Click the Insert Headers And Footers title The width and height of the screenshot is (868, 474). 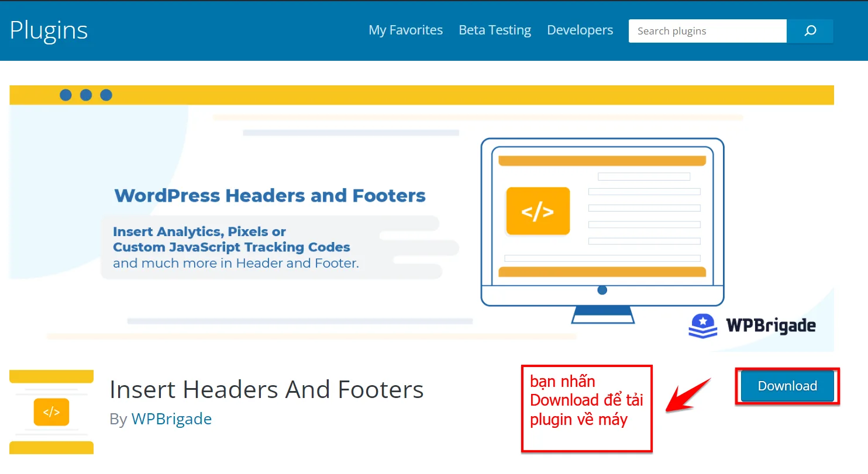click(x=267, y=389)
